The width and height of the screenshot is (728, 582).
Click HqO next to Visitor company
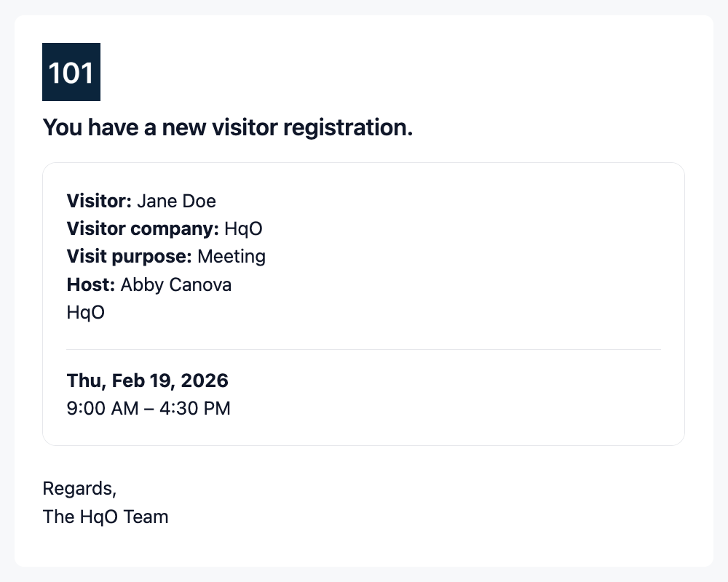243,228
